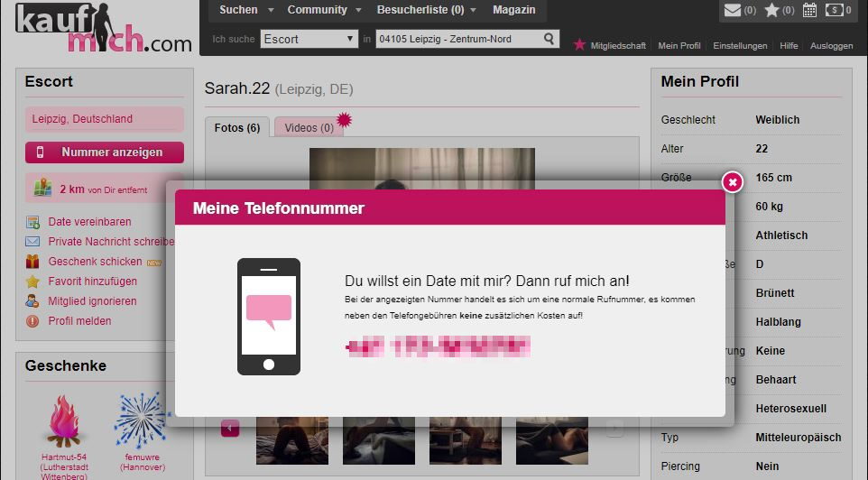Viewport: 868px width, 480px height.
Task: Open the calendar icon in header
Action: click(809, 11)
